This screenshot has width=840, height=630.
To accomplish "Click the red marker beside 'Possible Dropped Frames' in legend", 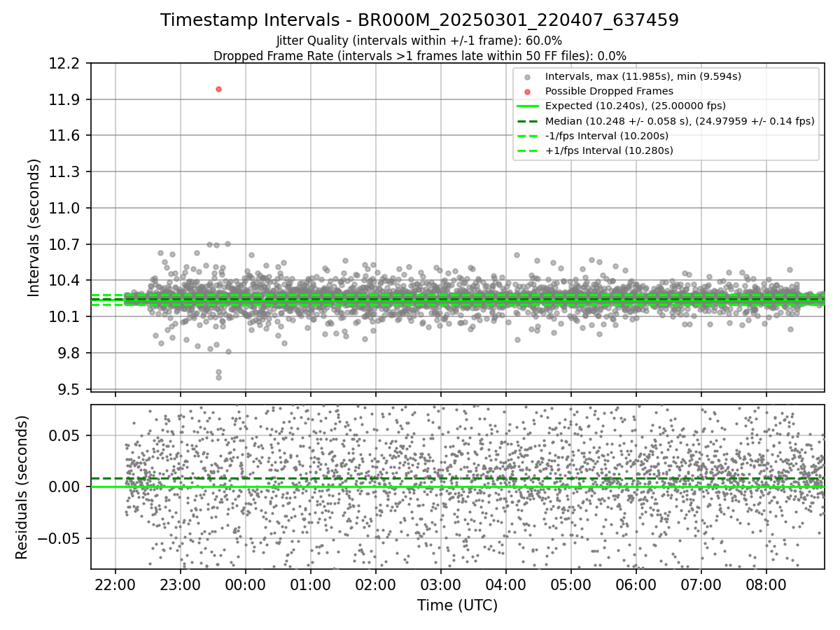I will click(526, 91).
